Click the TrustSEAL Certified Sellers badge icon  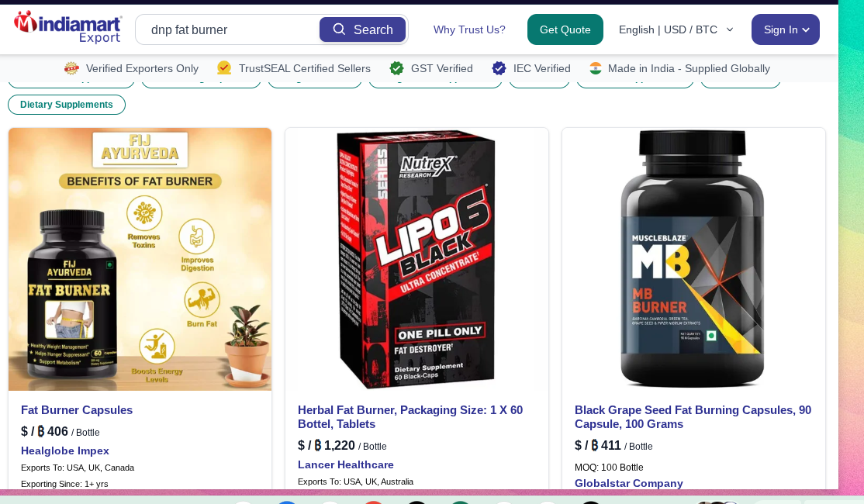tap(223, 68)
